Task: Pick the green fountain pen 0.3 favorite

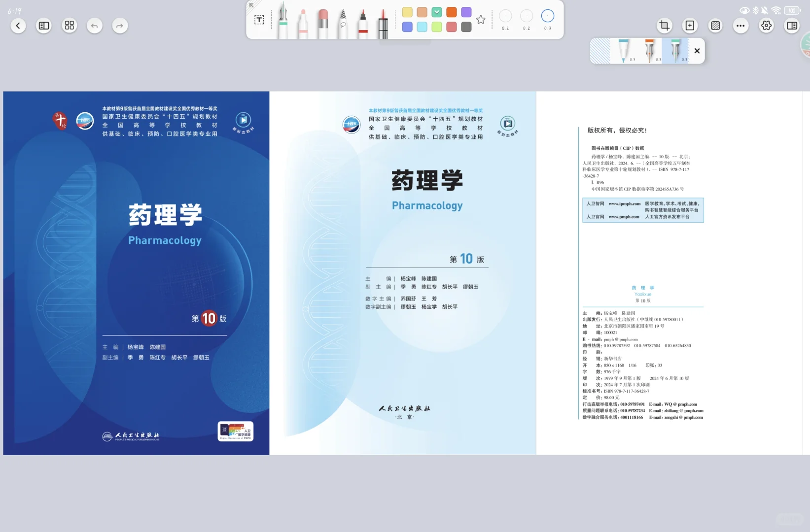Action: coord(675,51)
